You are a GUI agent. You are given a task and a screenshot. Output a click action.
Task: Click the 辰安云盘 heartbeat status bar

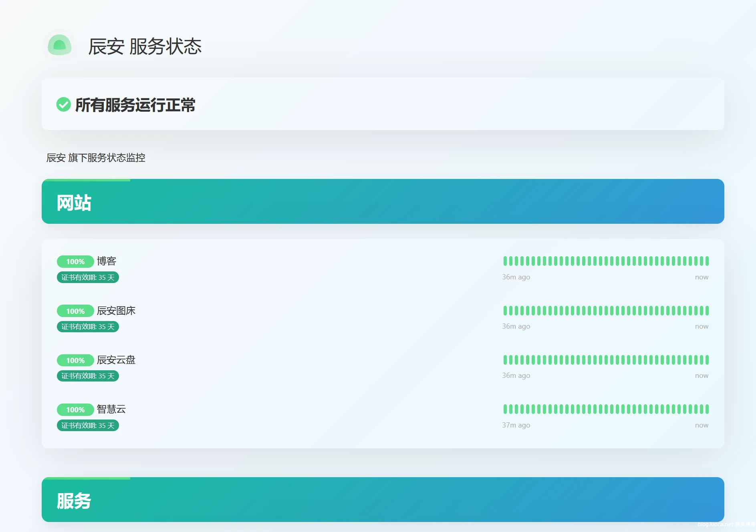[x=606, y=360]
